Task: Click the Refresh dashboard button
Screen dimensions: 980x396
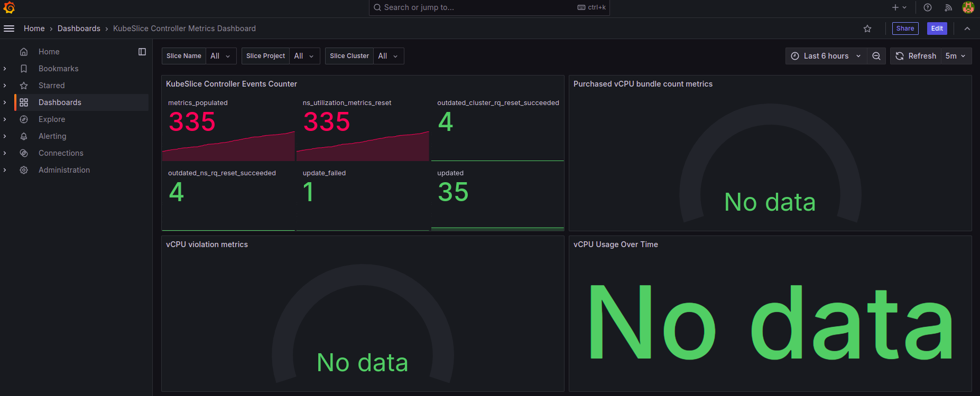Action: [x=916, y=56]
